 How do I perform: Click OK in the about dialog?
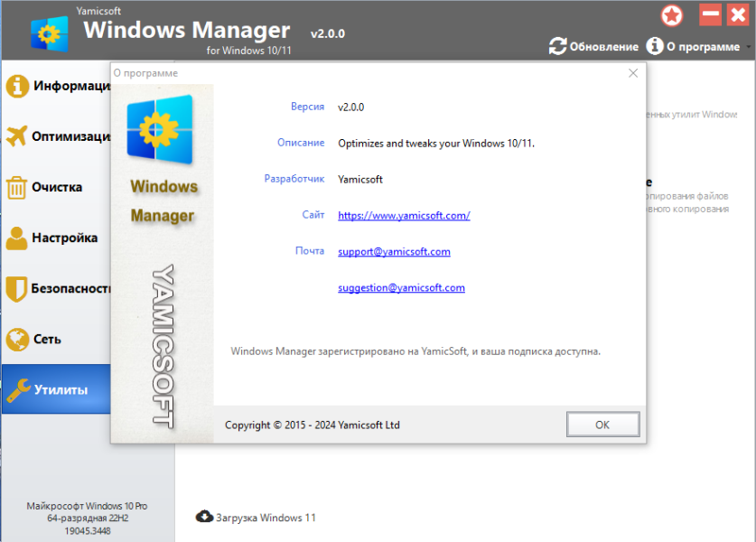pos(602,425)
